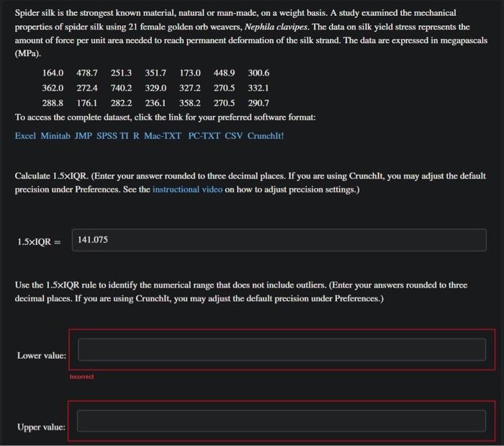The image size is (504, 446).
Task: Open the SPSS dataset link
Action: tap(107, 136)
